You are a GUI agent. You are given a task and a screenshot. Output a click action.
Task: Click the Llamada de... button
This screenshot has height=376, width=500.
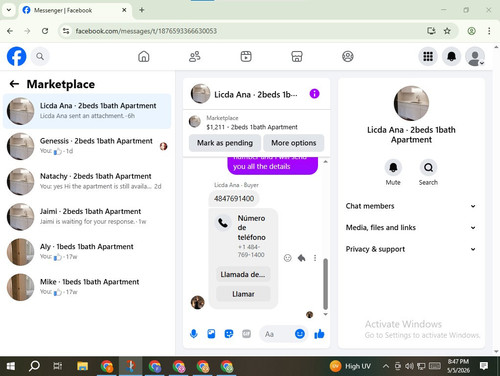click(243, 275)
